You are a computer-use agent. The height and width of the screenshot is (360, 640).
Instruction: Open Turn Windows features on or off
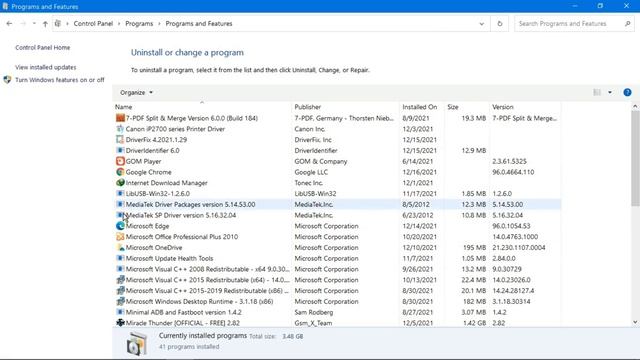point(60,80)
